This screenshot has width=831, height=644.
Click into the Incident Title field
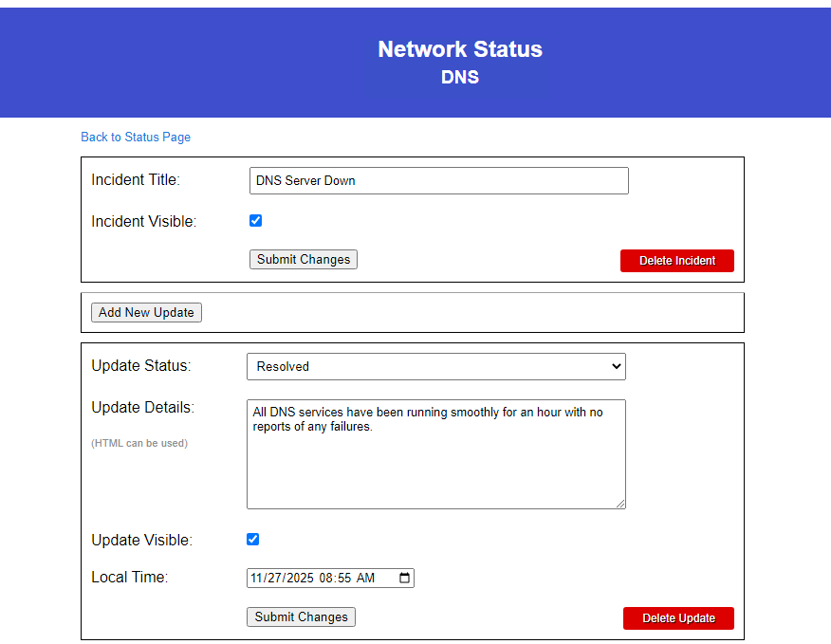click(x=438, y=180)
